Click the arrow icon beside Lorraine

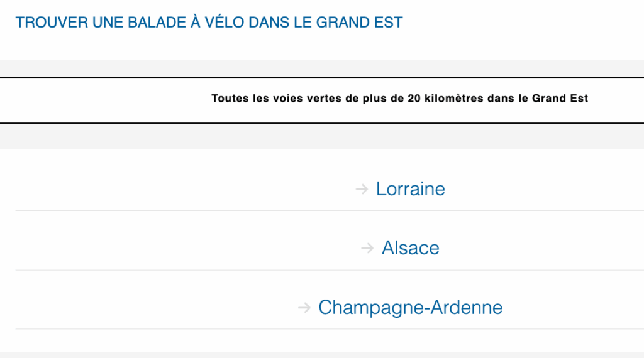click(x=362, y=188)
